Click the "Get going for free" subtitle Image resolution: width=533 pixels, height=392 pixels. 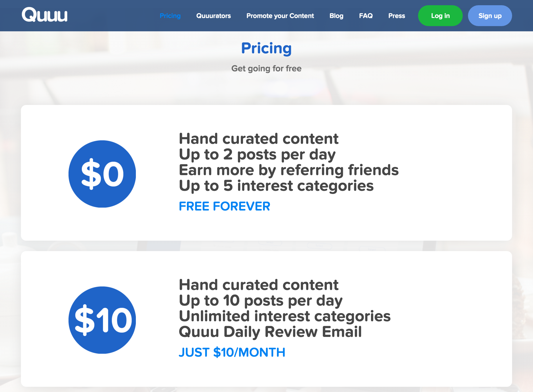click(266, 68)
